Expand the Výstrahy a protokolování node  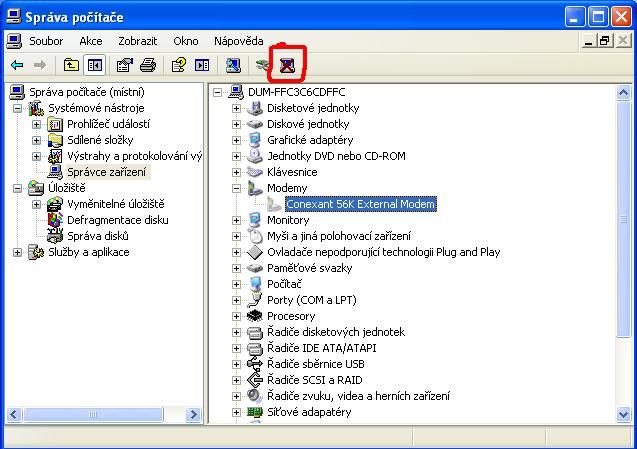[x=37, y=156]
